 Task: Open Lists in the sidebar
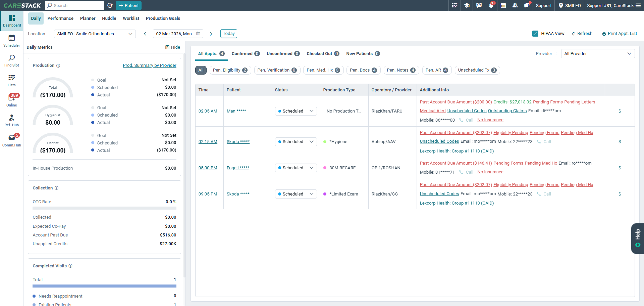point(12,81)
